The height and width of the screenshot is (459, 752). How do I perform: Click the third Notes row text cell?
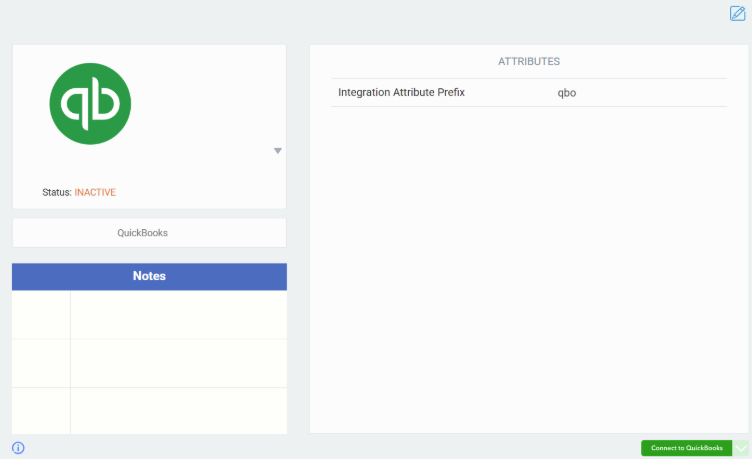[x=178, y=410]
